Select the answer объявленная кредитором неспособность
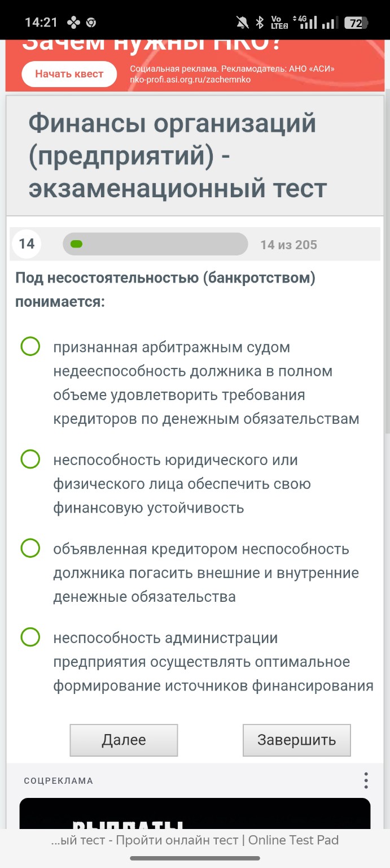 (29, 549)
